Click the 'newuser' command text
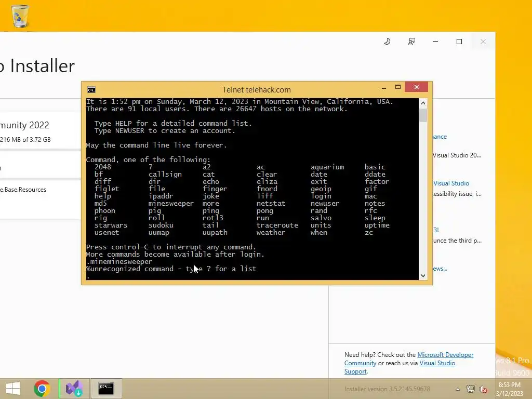This screenshot has height=399, width=532. point(325,204)
